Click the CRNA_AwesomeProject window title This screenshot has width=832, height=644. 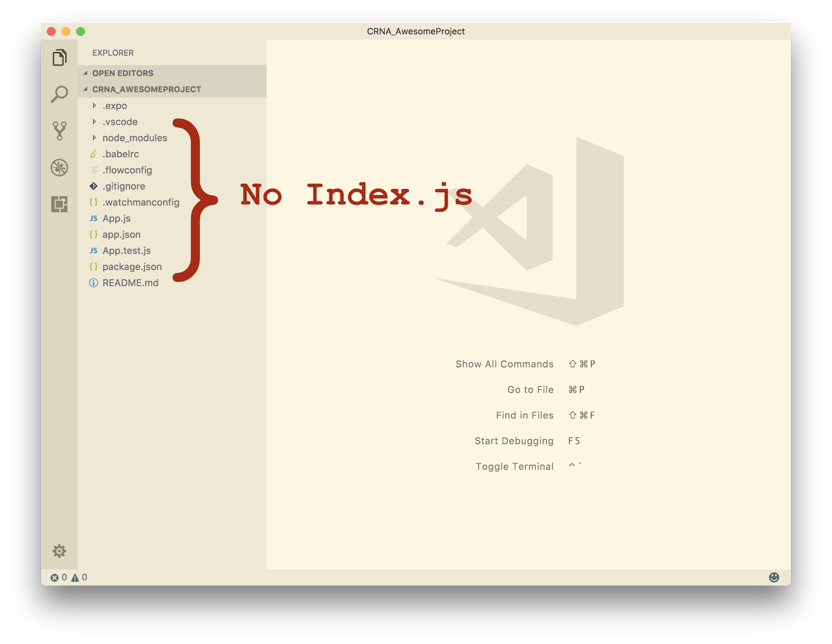coord(415,31)
